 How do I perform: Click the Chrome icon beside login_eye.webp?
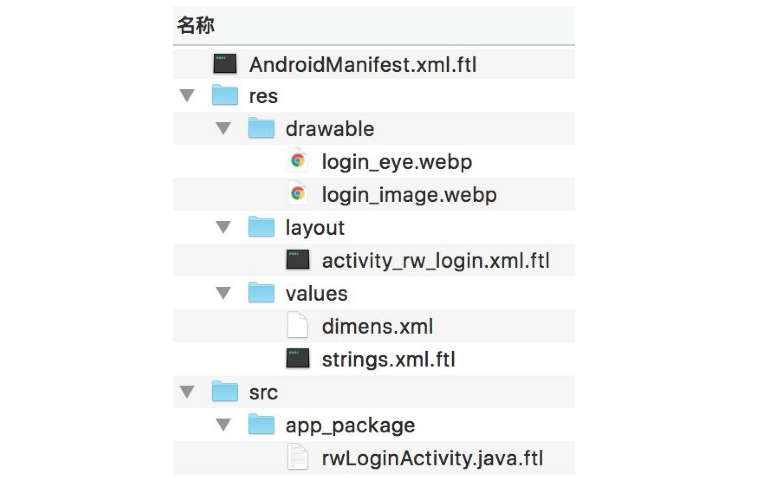pos(297,161)
